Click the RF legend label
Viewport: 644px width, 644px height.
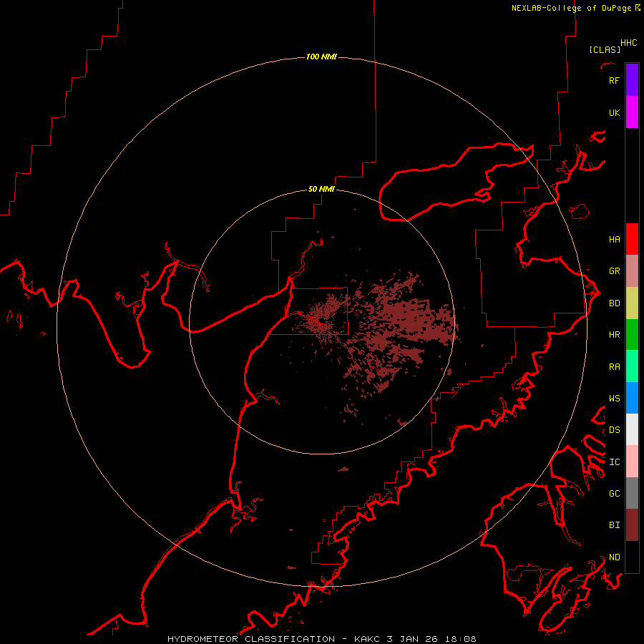click(x=614, y=80)
